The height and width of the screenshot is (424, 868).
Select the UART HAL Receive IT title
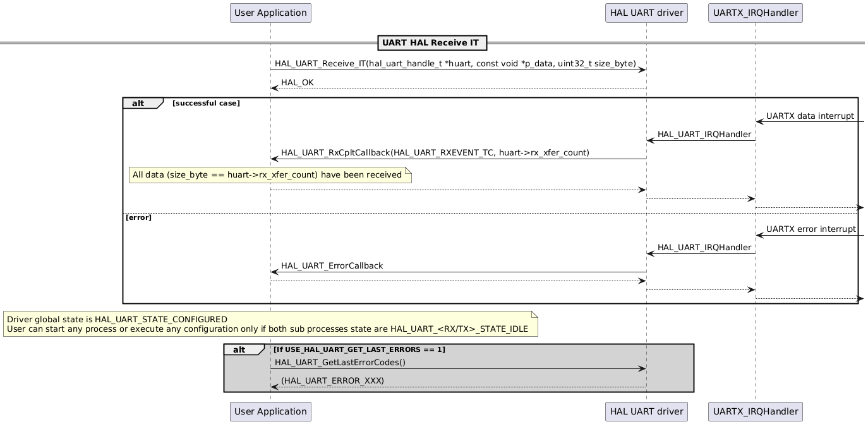pyautogui.click(x=433, y=43)
